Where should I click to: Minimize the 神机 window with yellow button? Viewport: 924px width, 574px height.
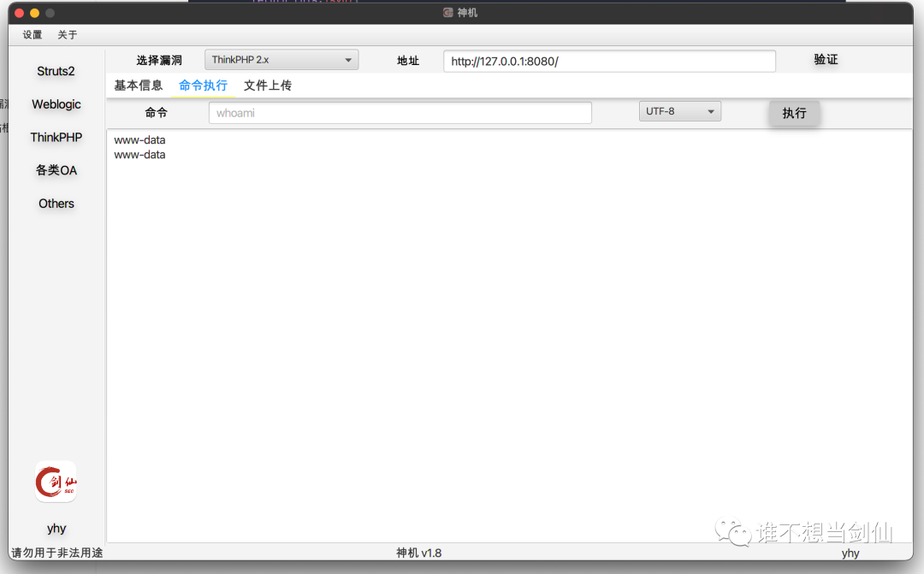coord(34,13)
